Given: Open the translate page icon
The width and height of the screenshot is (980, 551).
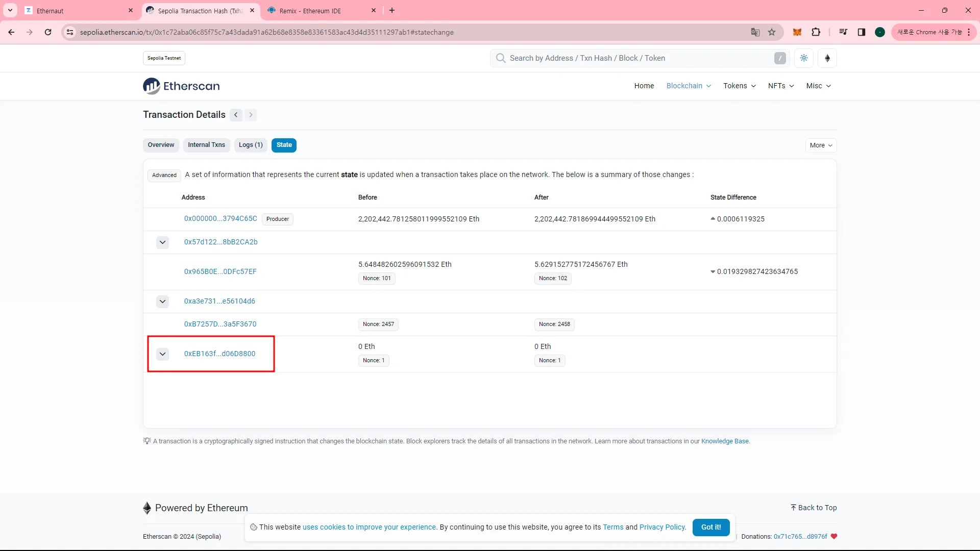Looking at the screenshot, I should (x=755, y=32).
